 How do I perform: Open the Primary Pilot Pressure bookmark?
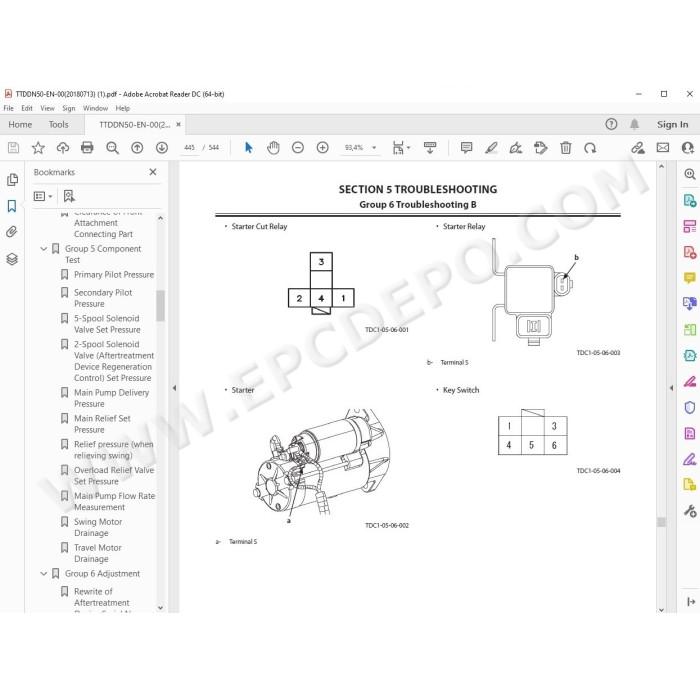(114, 275)
